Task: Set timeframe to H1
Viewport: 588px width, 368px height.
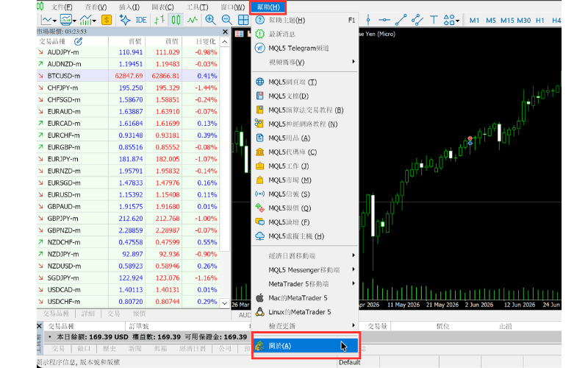Action: pos(540,21)
